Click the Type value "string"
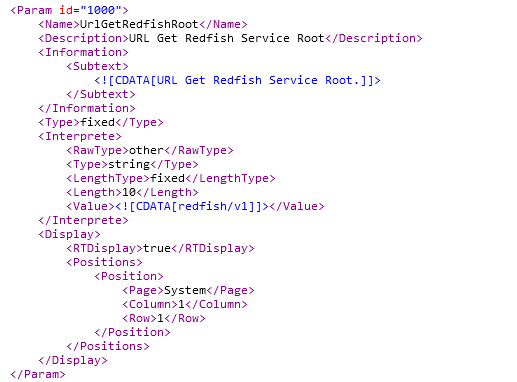Screen dimensions: 517x382 pos(129,164)
